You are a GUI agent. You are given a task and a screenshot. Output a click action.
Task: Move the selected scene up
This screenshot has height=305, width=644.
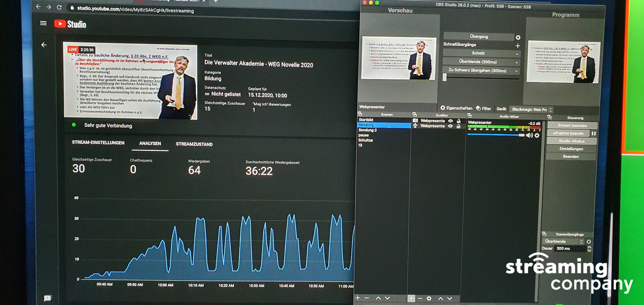click(x=378, y=298)
